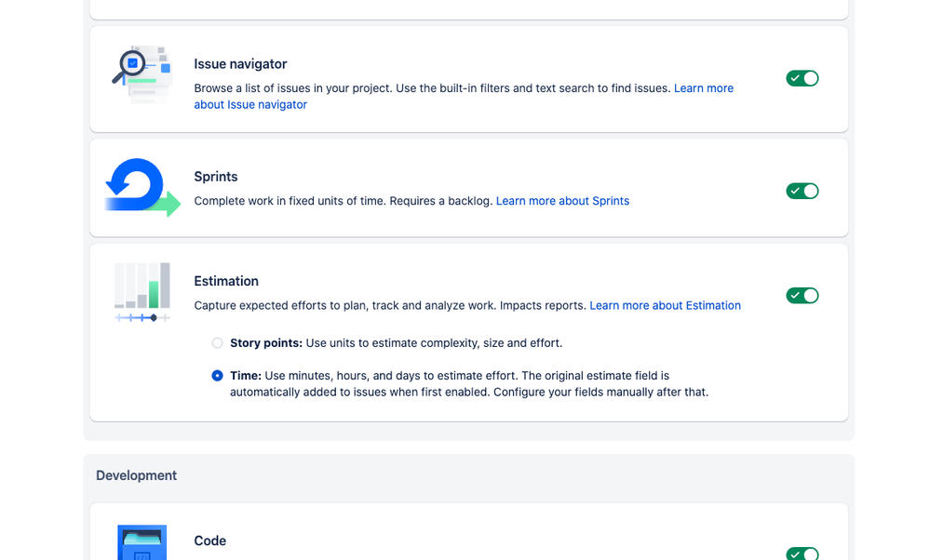Select the Story points radio button
This screenshot has height=560, width=930.
click(218, 343)
